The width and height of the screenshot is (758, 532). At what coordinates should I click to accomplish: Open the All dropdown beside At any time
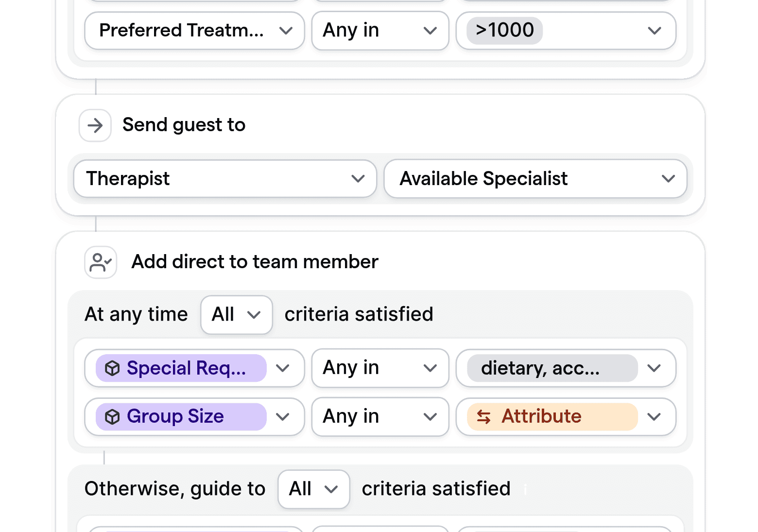click(x=236, y=315)
